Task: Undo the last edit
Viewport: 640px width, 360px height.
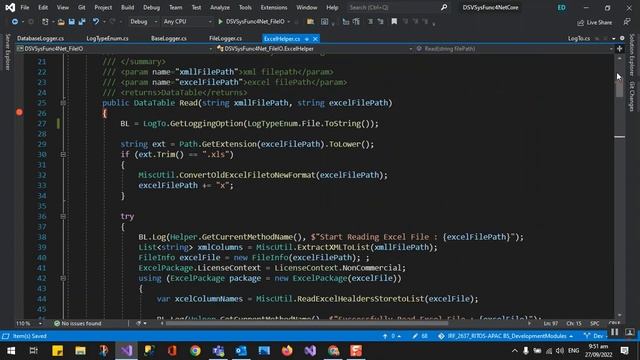Action: pyautogui.click(x=96, y=22)
